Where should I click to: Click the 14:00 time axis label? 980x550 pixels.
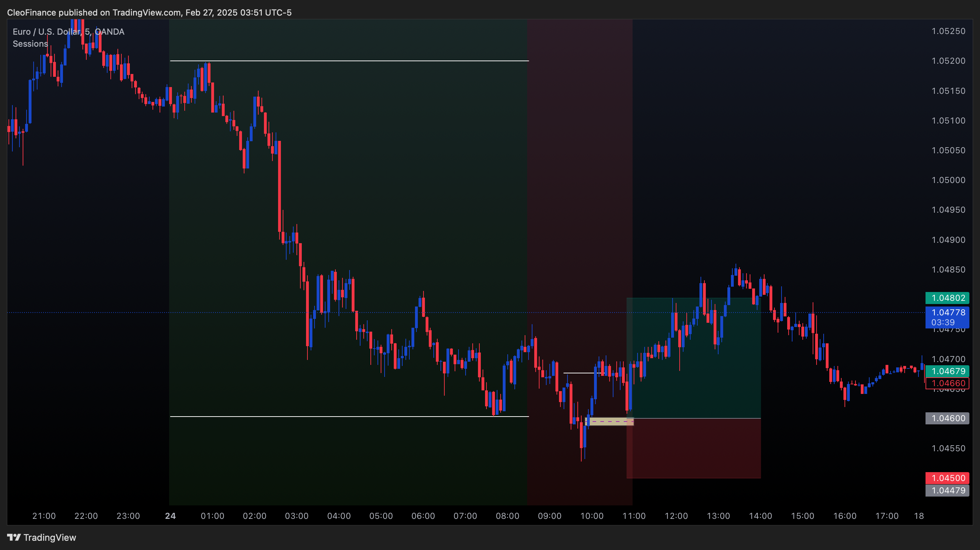761,516
